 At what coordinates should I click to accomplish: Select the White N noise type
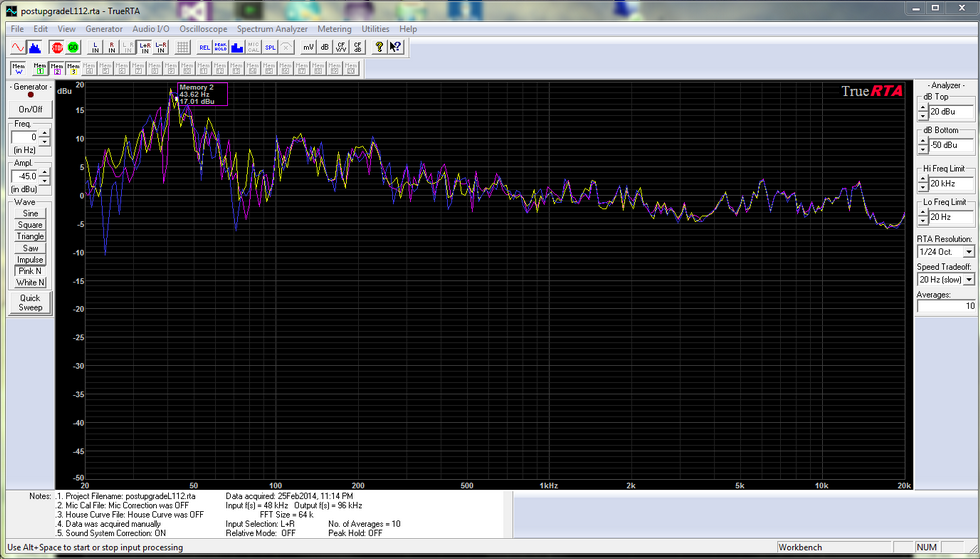(x=30, y=283)
